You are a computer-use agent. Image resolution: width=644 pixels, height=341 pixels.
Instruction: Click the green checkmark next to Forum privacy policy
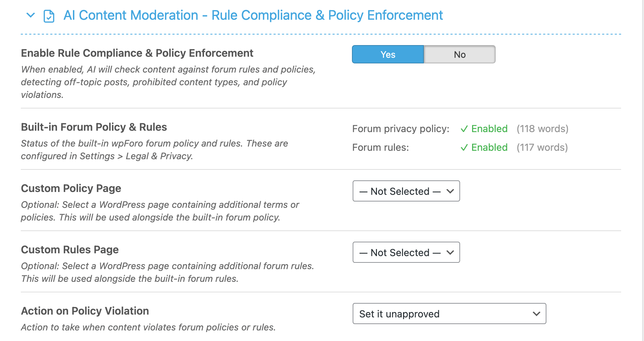pos(464,129)
